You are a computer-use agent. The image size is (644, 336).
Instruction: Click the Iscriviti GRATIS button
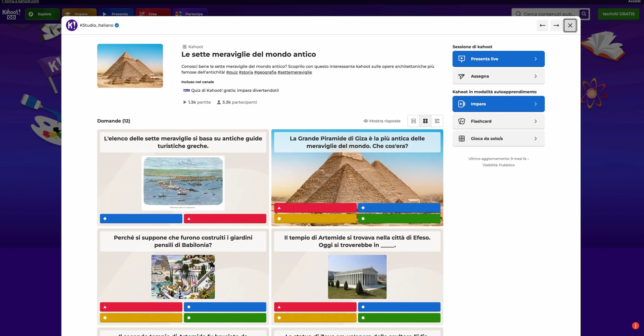(619, 14)
